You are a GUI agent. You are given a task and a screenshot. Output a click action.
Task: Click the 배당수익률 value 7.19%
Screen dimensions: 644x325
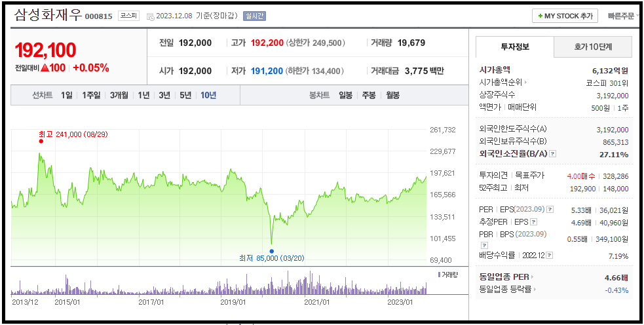(x=618, y=256)
